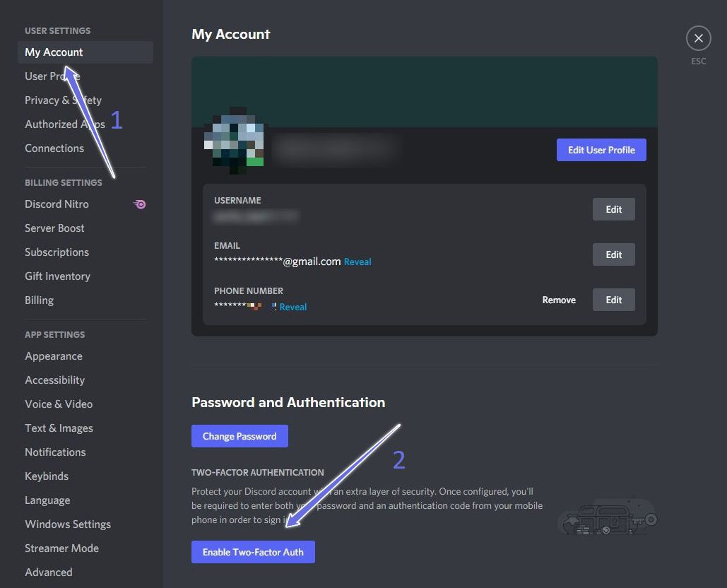This screenshot has width=727, height=588.
Task: Click the Nitro badge icon beside Discord Nitro
Action: 140,204
